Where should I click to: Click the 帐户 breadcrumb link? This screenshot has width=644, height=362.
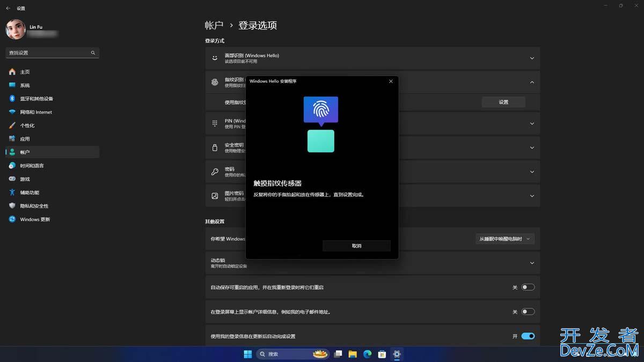[214, 25]
